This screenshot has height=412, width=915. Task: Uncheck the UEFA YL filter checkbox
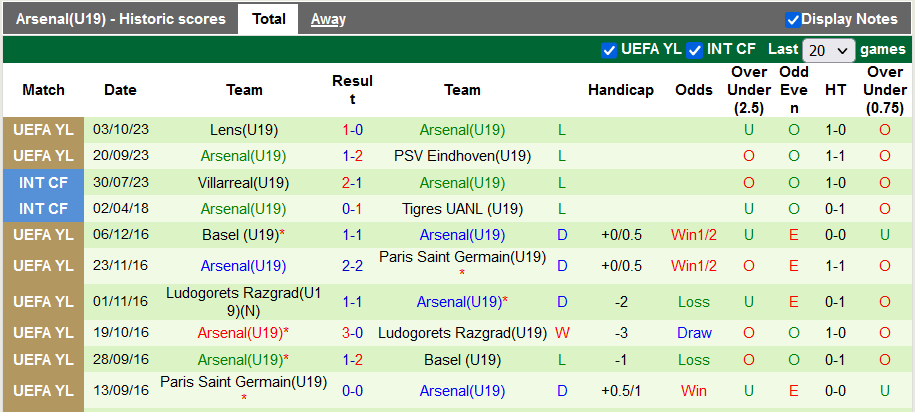609,50
